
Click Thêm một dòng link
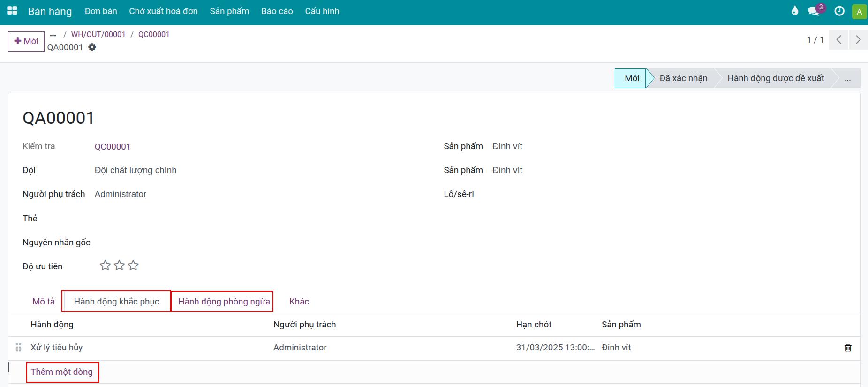click(x=62, y=372)
